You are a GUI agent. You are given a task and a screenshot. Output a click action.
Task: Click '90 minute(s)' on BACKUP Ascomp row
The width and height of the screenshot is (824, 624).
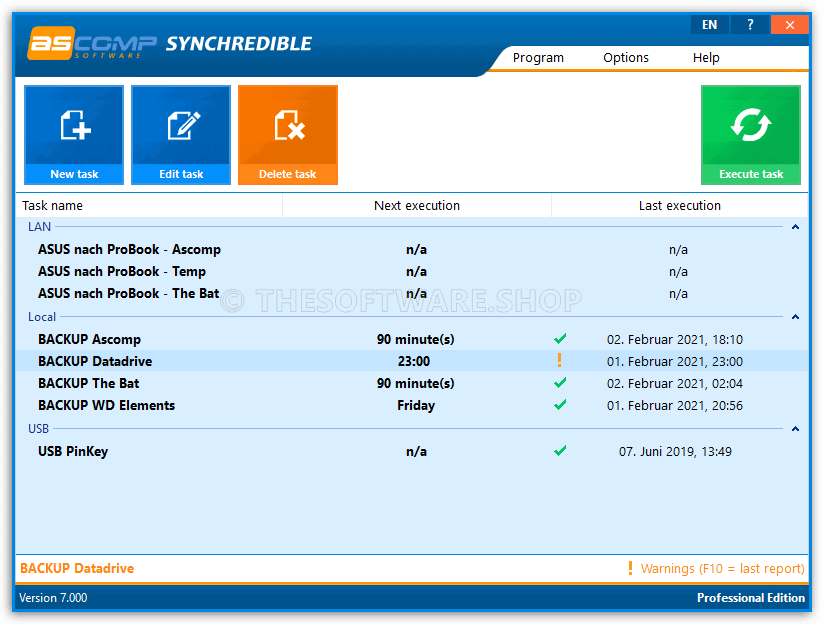pos(416,340)
